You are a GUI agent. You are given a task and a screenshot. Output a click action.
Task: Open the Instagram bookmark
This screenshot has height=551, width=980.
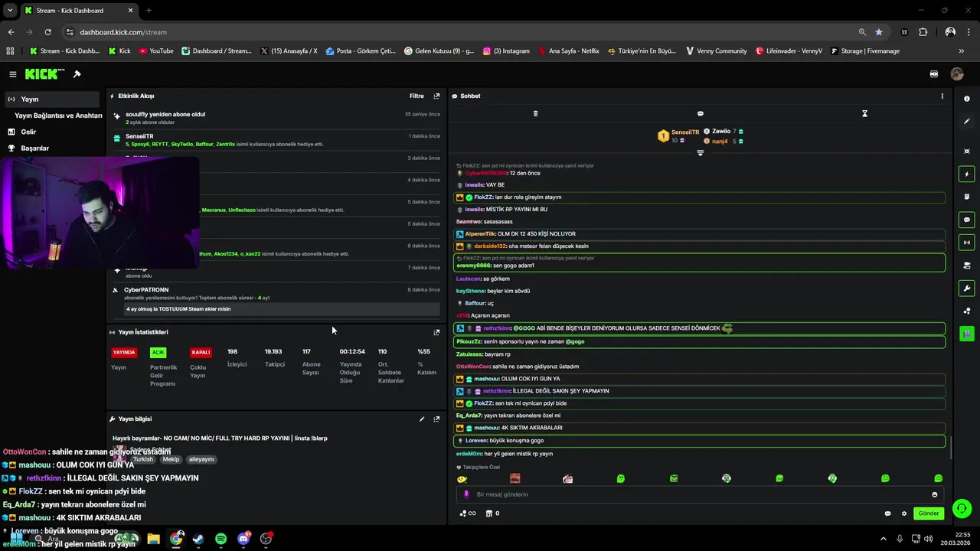(506, 51)
